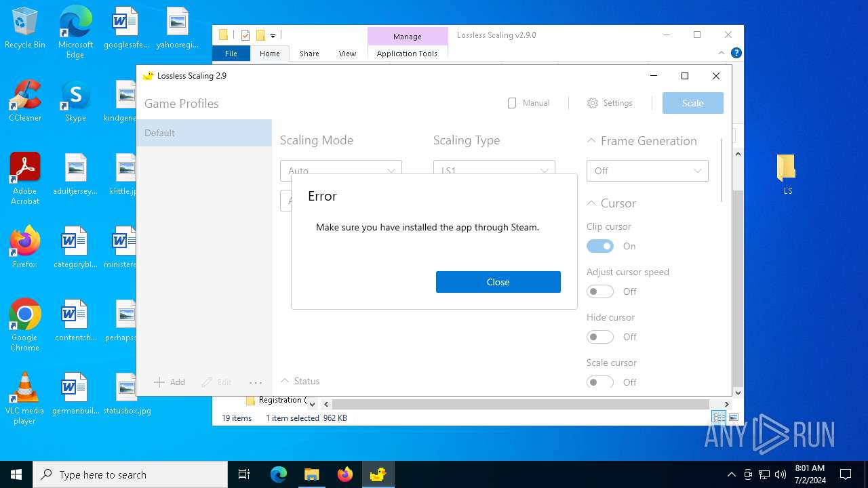Select VLC media player desktop icon
The image size is (868, 488).
[25, 399]
